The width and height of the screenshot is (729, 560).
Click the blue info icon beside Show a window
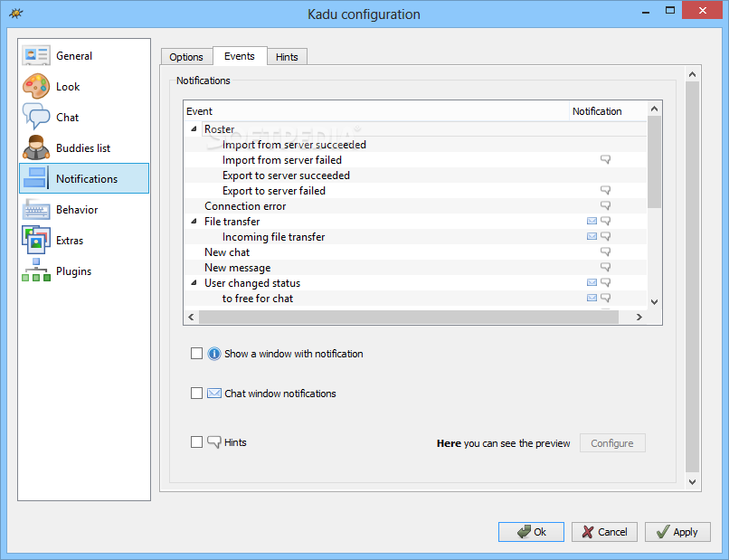point(213,354)
